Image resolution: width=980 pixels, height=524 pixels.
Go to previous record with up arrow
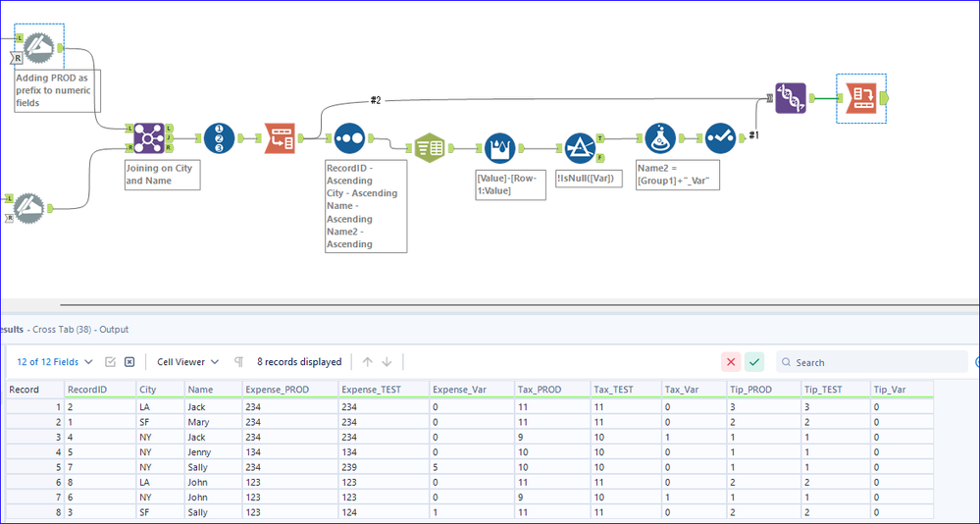[x=368, y=362]
